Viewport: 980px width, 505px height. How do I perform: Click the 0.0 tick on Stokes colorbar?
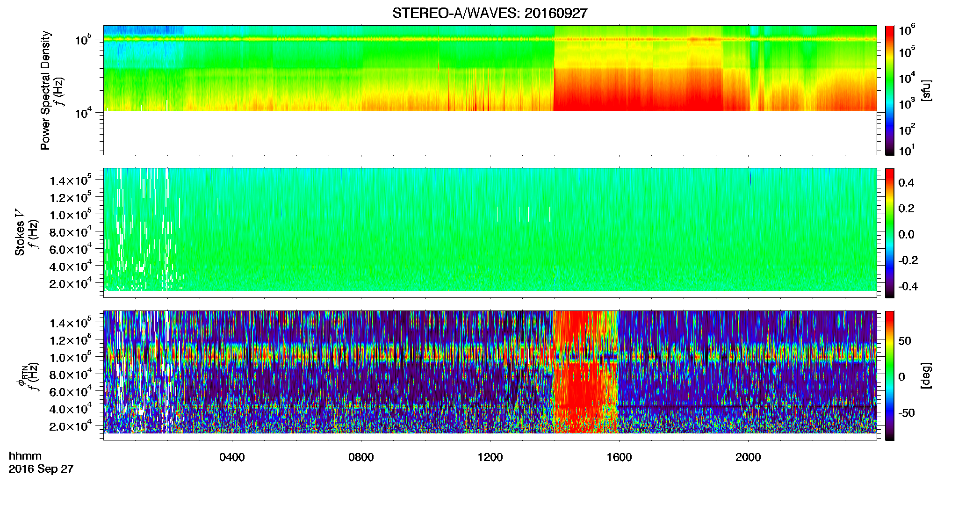[x=906, y=234]
